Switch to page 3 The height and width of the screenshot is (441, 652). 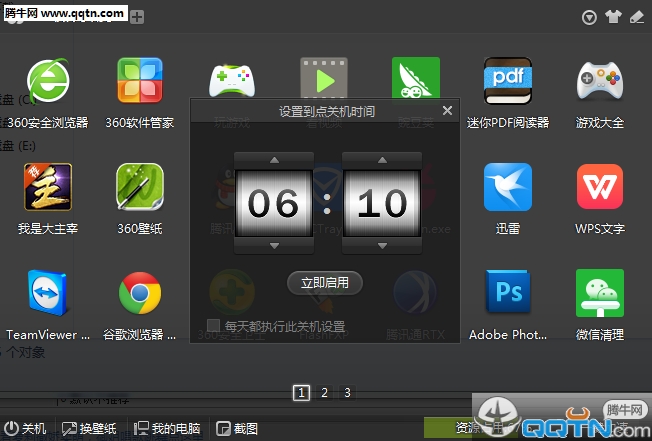pos(347,392)
